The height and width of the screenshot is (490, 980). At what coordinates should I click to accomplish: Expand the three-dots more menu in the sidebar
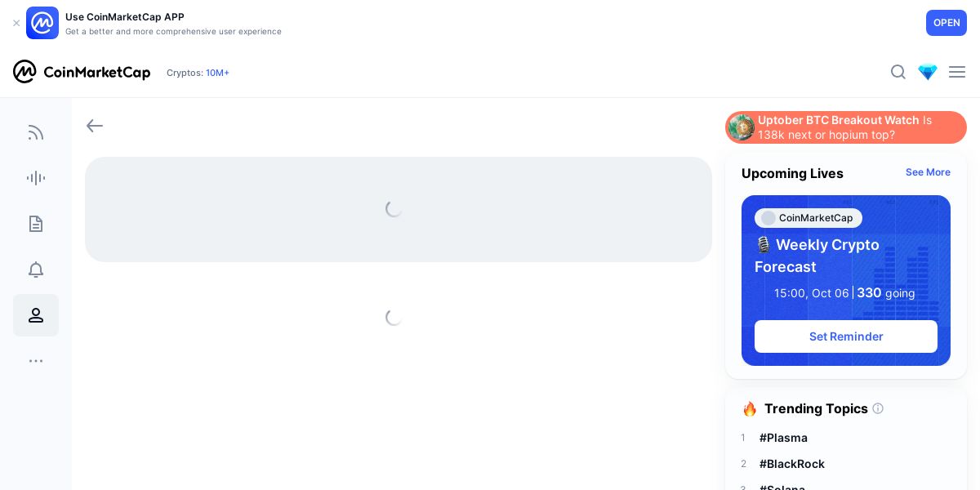pyautogui.click(x=36, y=361)
